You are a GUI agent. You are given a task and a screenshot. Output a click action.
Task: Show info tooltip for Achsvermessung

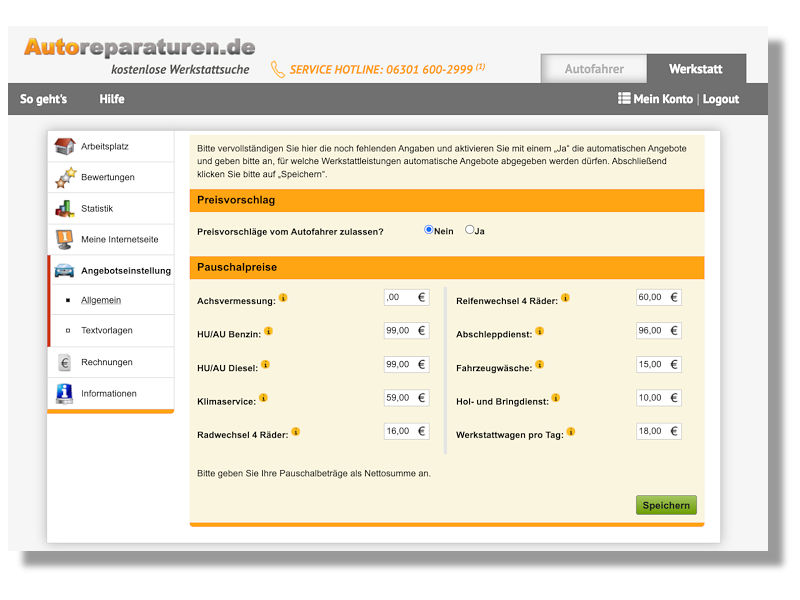[x=283, y=297]
